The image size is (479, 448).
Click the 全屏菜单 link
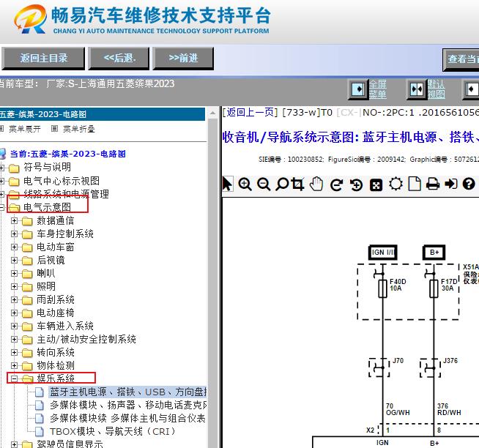(378, 89)
